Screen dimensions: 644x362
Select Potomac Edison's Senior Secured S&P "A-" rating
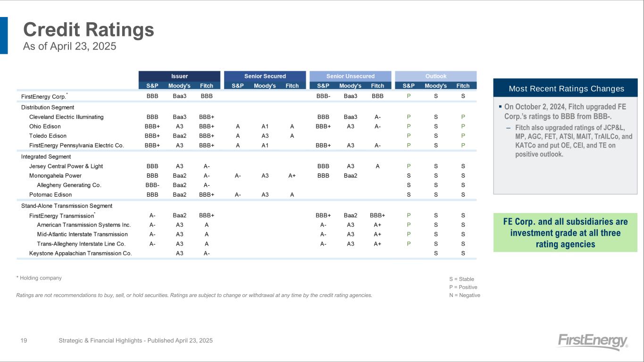238,194
